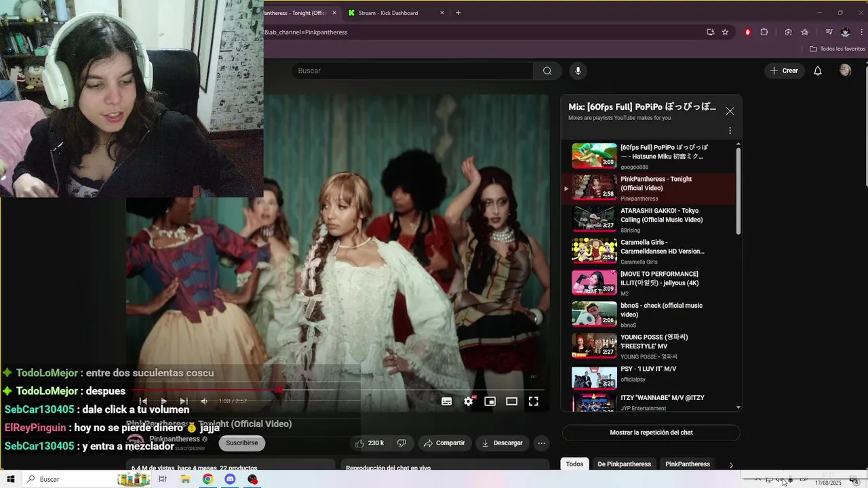Enter fullscreen video mode
Image resolution: width=868 pixels, height=488 pixels.
534,401
